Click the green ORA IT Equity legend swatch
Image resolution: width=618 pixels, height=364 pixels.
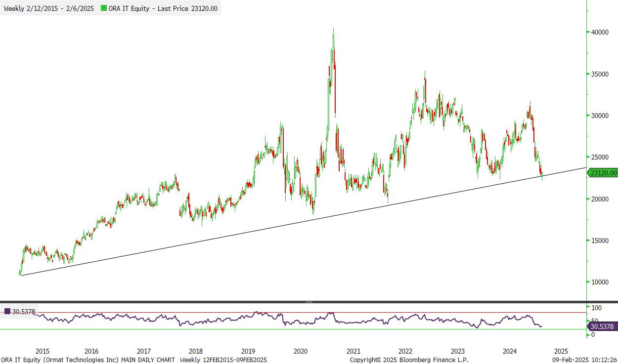pos(103,8)
